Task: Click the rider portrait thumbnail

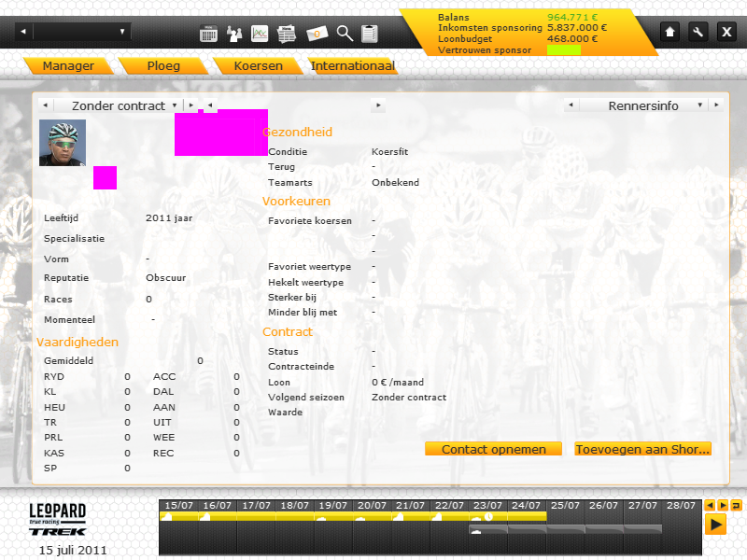Action: point(63,143)
